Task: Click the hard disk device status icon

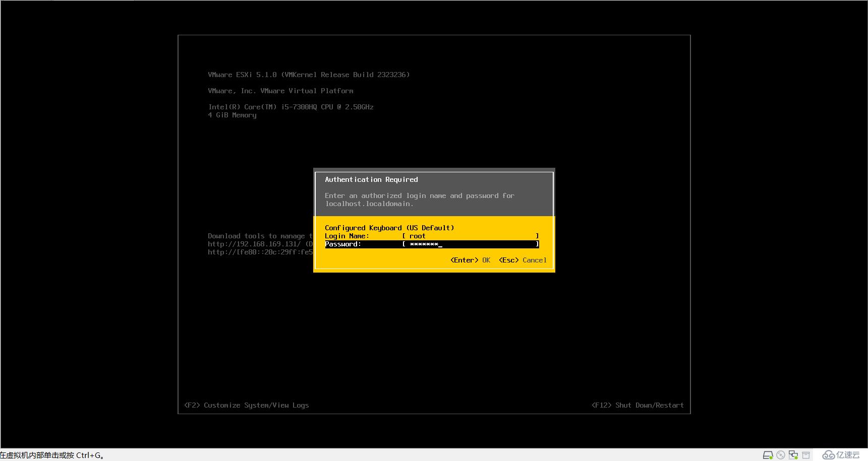Action: [x=768, y=455]
